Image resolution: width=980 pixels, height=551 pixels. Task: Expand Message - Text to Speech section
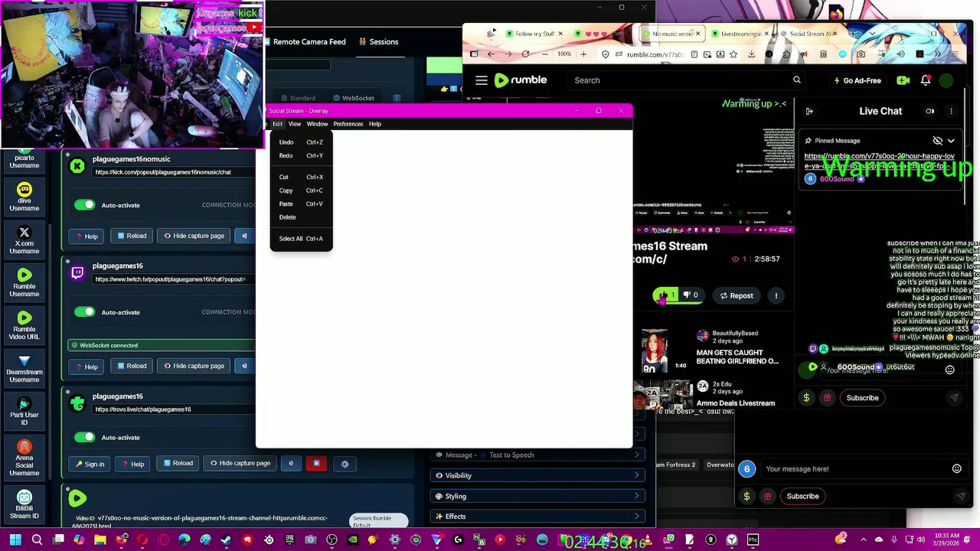point(537,455)
